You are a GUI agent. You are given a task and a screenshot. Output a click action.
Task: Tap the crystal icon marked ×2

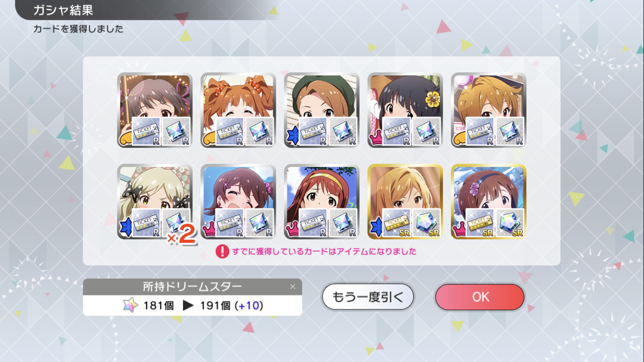coord(176,223)
